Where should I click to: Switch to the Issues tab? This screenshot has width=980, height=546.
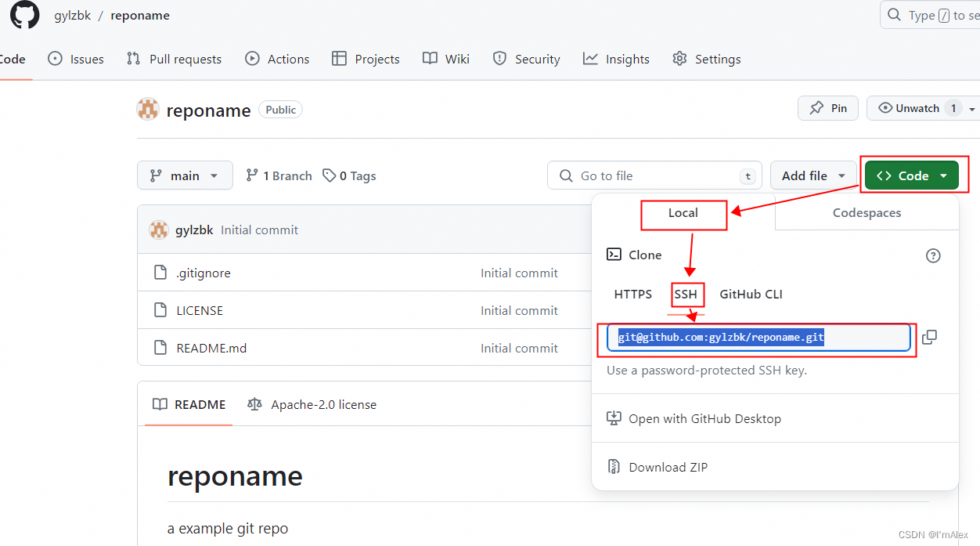(76, 59)
